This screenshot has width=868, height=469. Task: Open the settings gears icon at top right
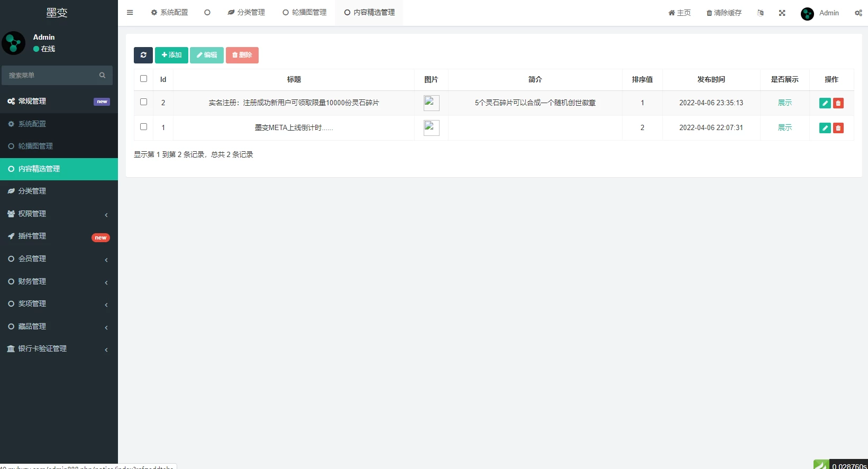[858, 13]
